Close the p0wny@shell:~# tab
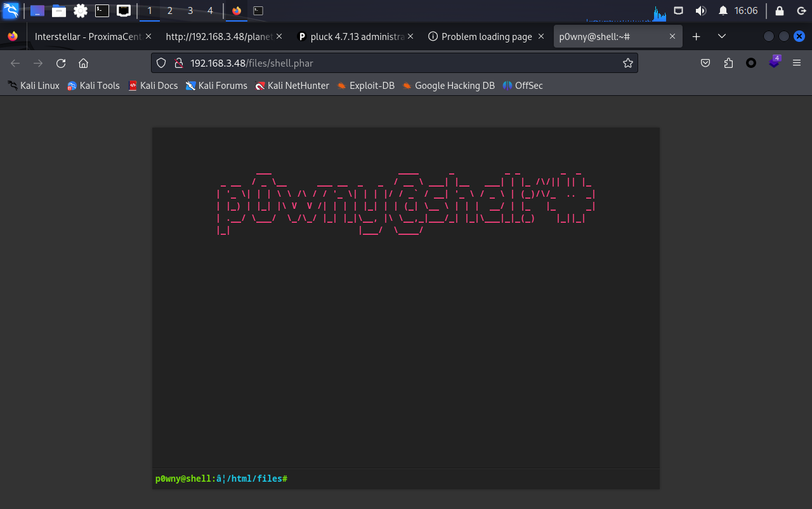 [x=672, y=37]
